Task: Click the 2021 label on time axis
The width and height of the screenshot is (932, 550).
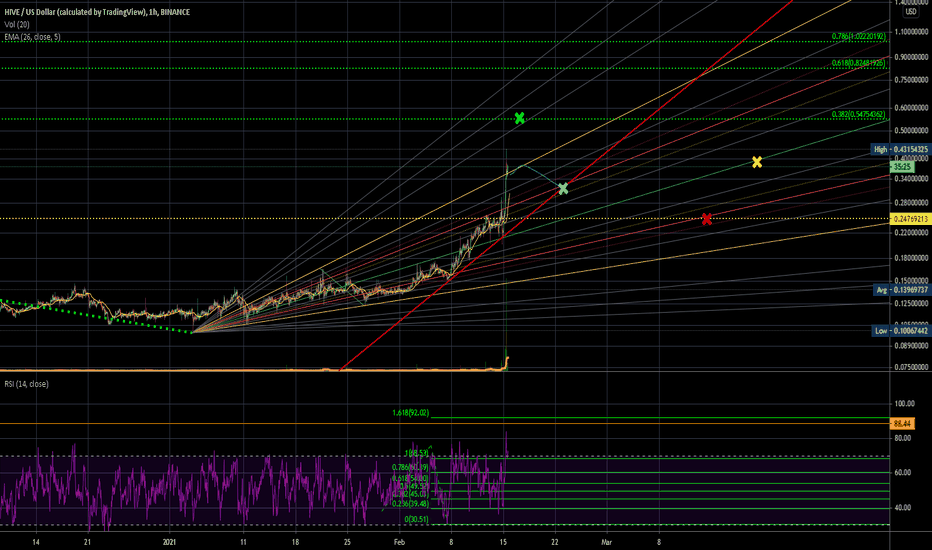Action: point(169,542)
